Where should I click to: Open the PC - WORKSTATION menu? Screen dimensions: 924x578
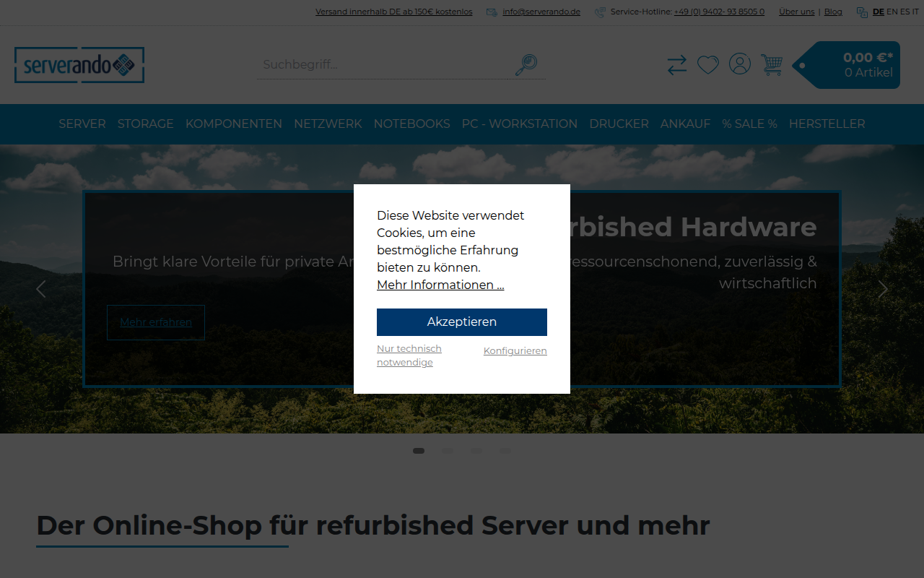coord(520,124)
